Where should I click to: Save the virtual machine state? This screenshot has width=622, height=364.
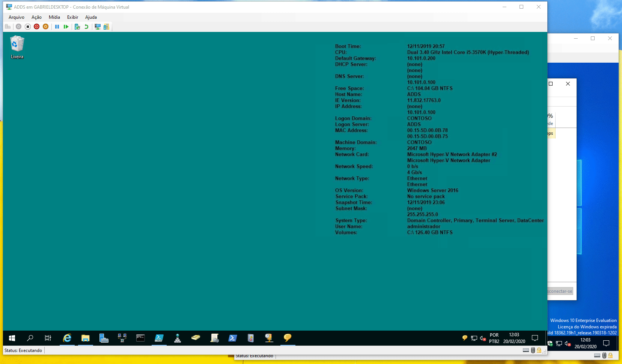45,26
